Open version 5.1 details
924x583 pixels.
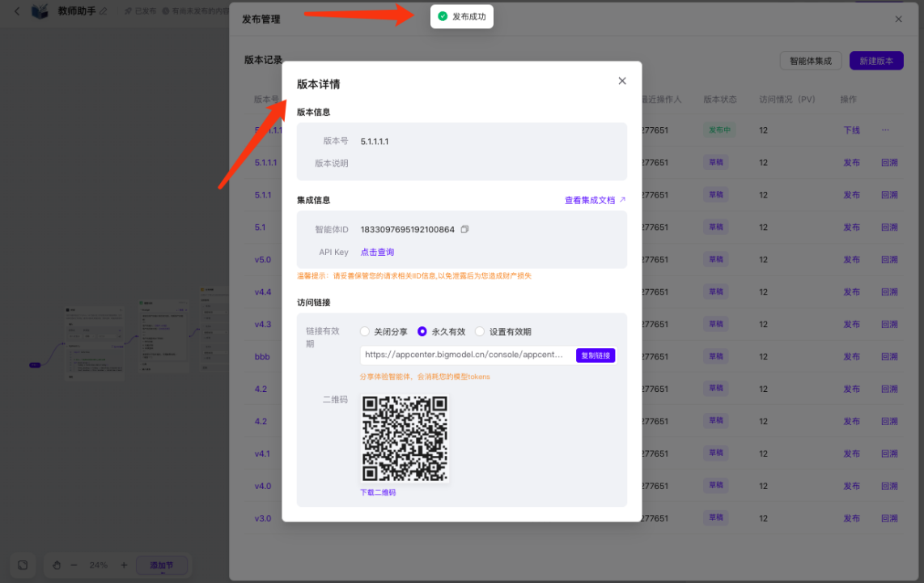[x=260, y=228]
